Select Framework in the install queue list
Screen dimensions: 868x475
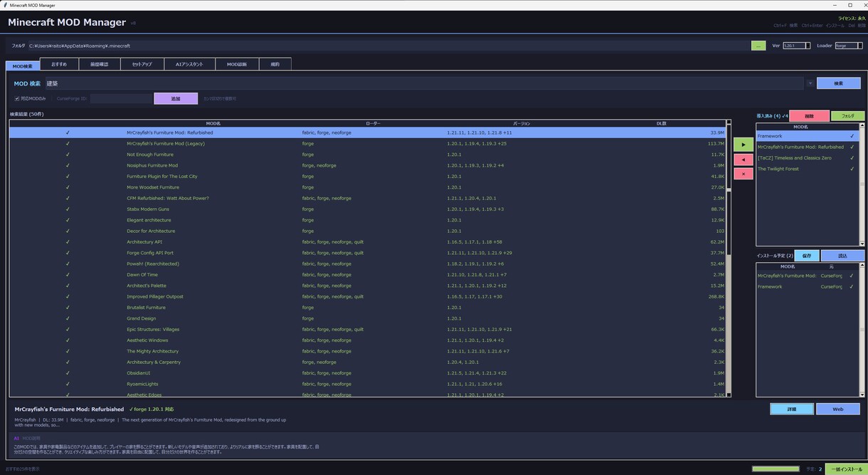pyautogui.click(x=808, y=286)
